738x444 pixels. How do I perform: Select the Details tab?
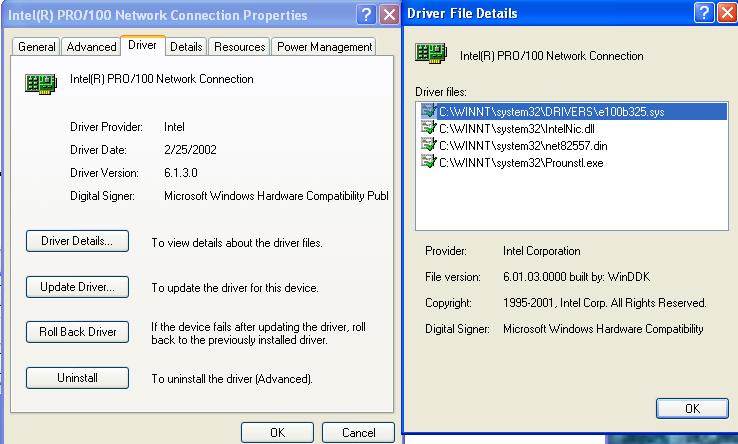click(x=186, y=47)
